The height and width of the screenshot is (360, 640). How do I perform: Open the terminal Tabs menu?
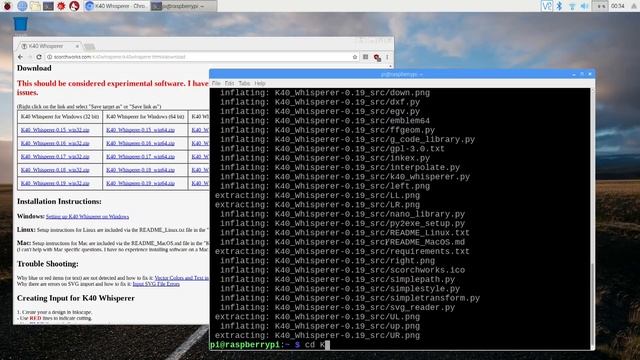[244, 83]
